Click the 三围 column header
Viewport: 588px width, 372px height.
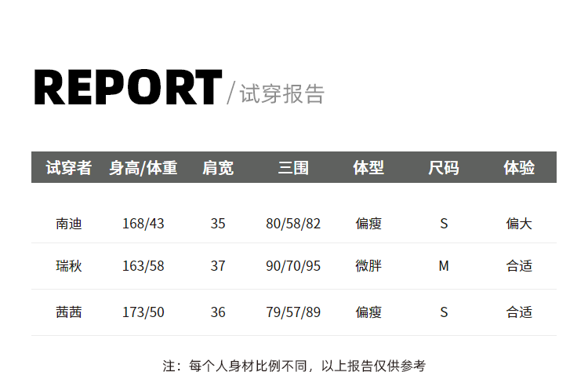pos(293,168)
